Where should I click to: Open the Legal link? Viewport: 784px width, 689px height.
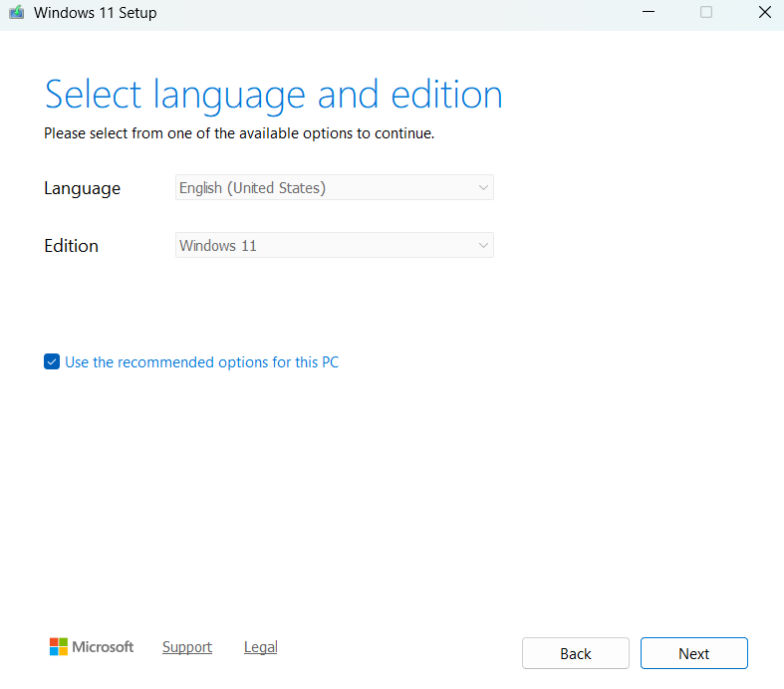point(260,647)
